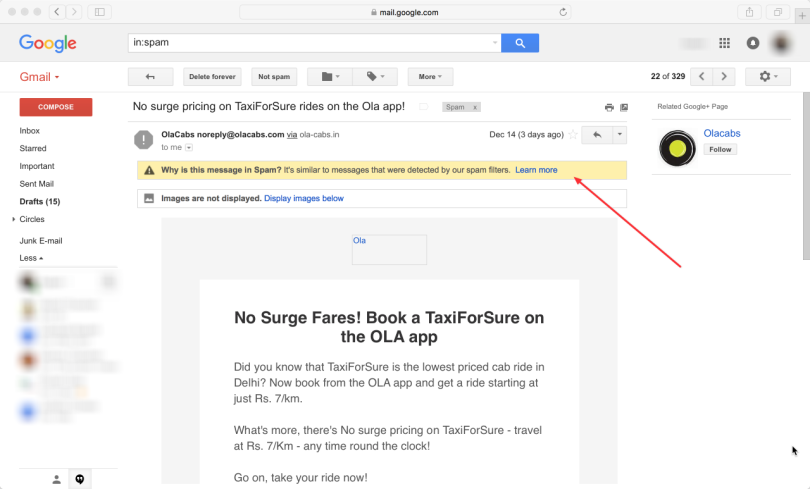
Task: Star the OlaCabs message
Action: point(573,135)
